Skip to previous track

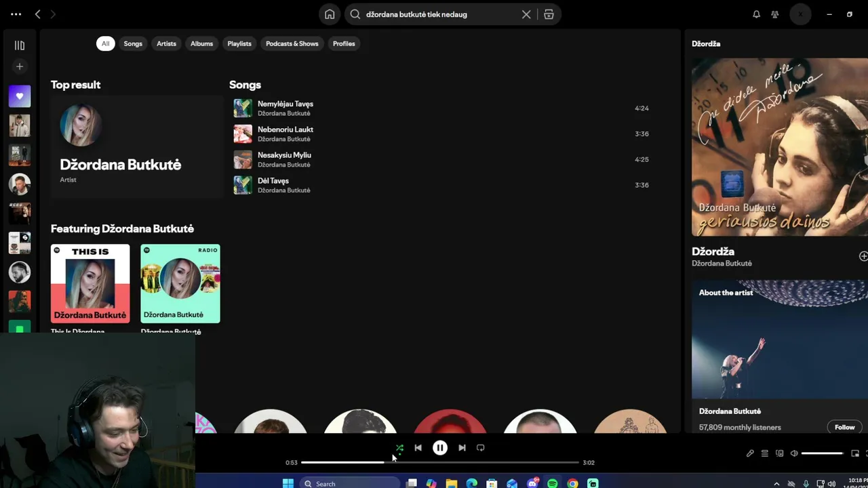click(x=418, y=448)
